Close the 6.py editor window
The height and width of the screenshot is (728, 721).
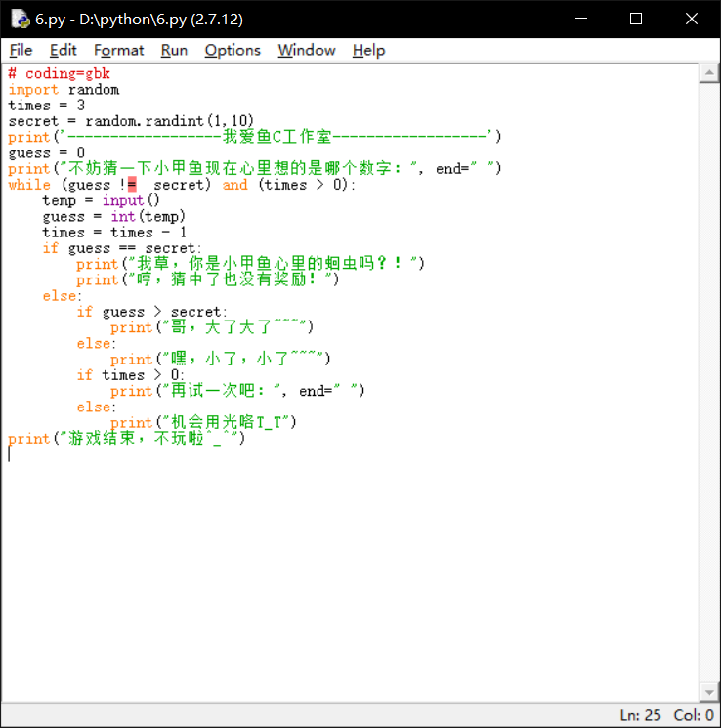point(691,19)
